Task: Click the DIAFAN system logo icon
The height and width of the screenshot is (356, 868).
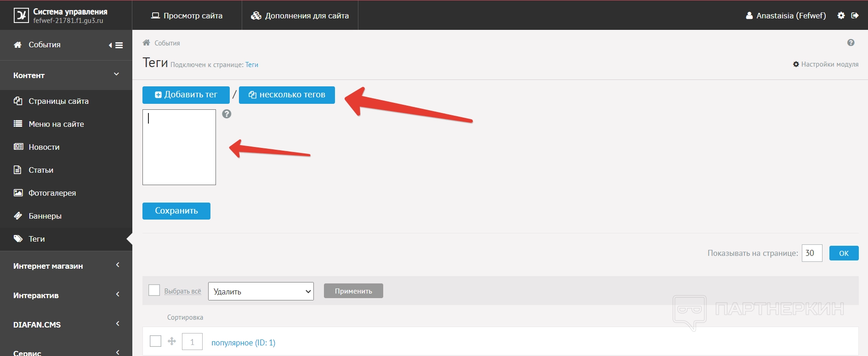Action: point(21,16)
